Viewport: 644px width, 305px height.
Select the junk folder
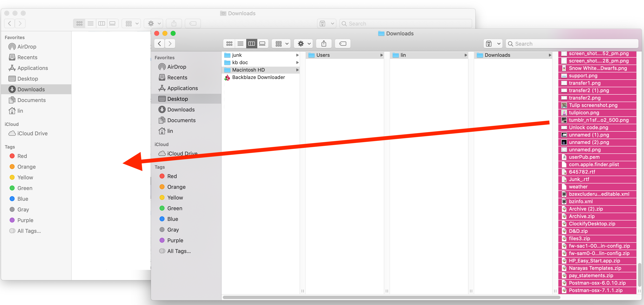point(261,55)
